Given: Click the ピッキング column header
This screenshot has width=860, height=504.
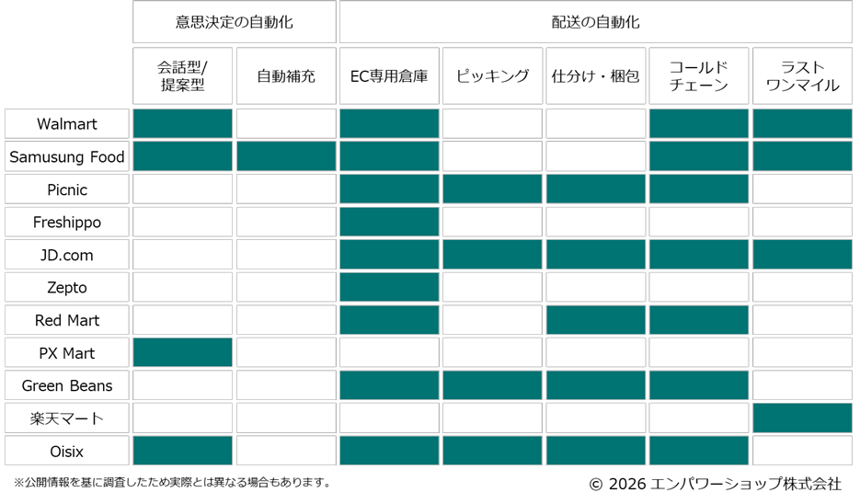Looking at the screenshot, I should click(492, 75).
